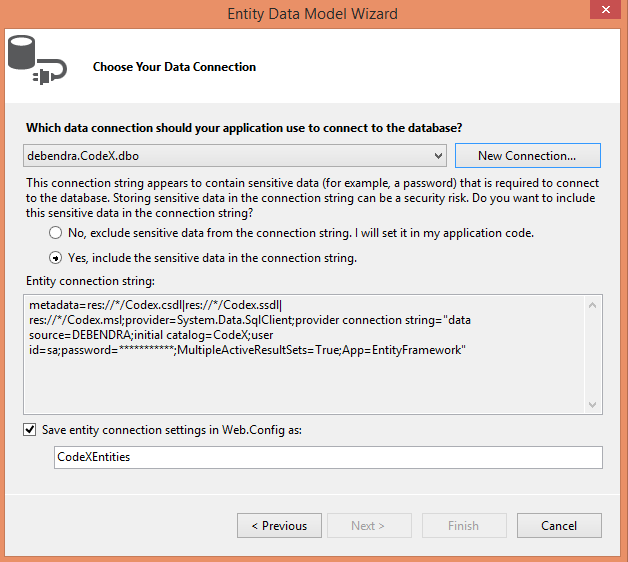Click the database plug icon in header
628x562 pixels.
coord(36,58)
